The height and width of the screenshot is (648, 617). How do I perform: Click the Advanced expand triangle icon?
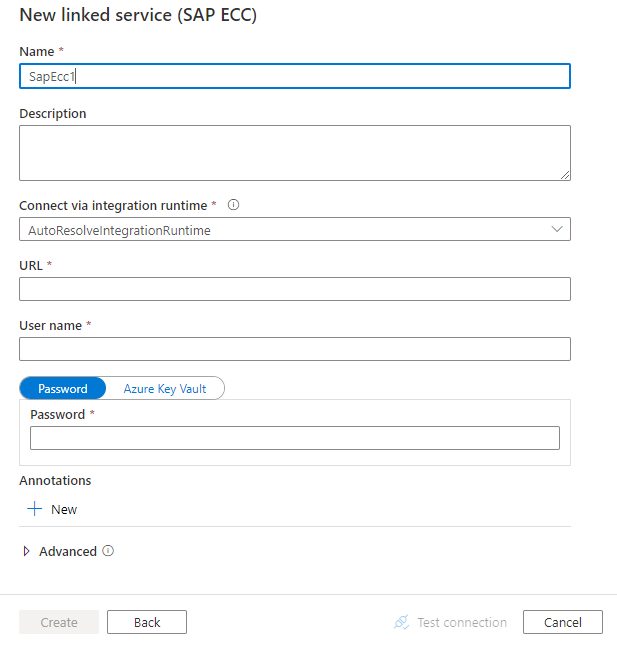click(x=26, y=551)
